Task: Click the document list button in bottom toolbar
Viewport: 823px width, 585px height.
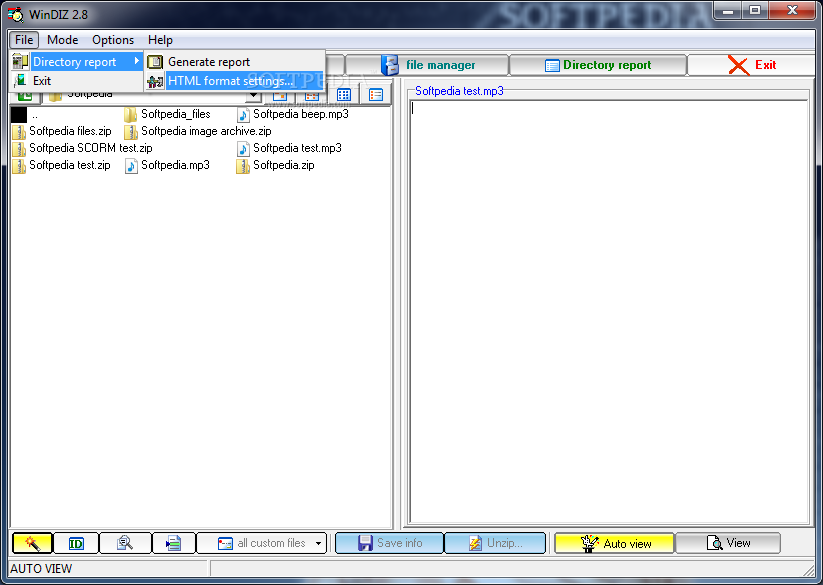Action: [x=174, y=543]
